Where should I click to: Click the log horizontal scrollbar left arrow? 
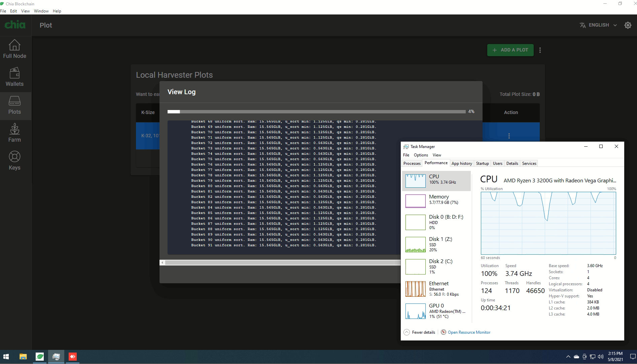163,262
